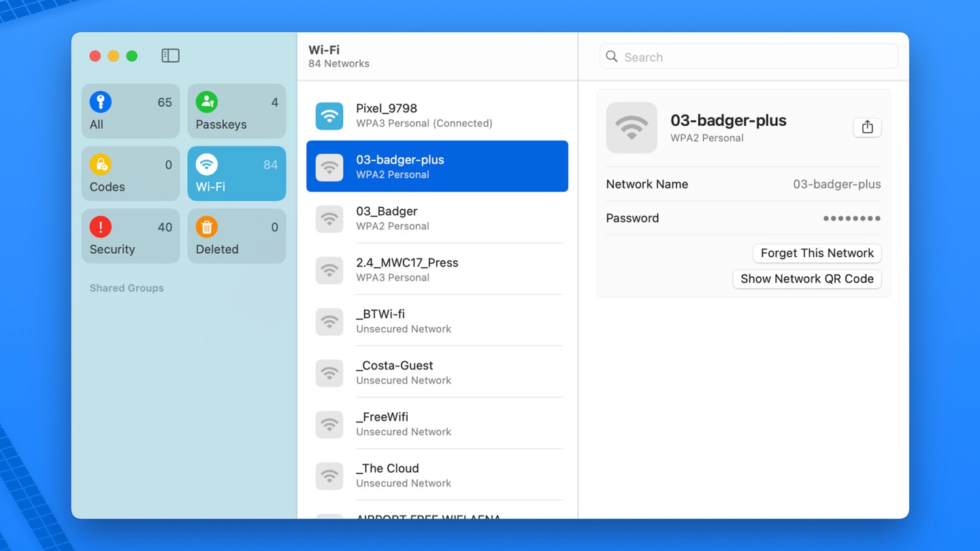The height and width of the screenshot is (551, 980).
Task: Click the _Costa-Guest Wi-Fi icon
Action: tap(329, 373)
